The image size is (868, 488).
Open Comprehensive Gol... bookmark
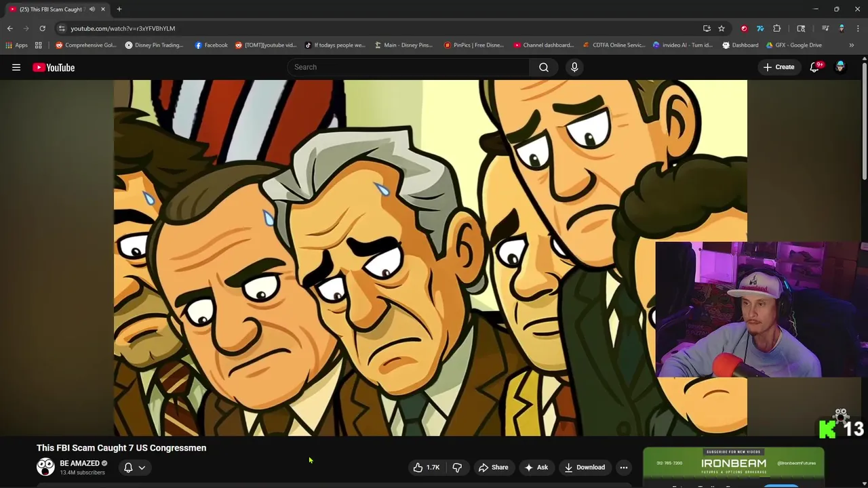point(86,45)
